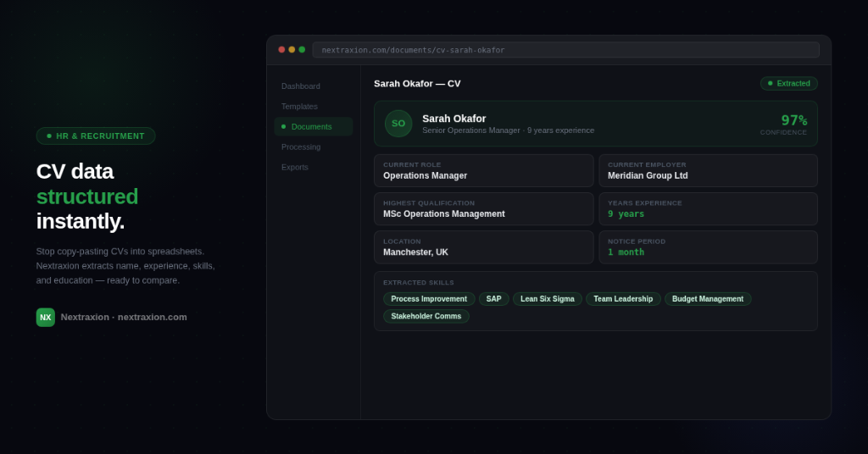Click the '9 years' experience value
This screenshot has width=868, height=454.
pos(626,214)
